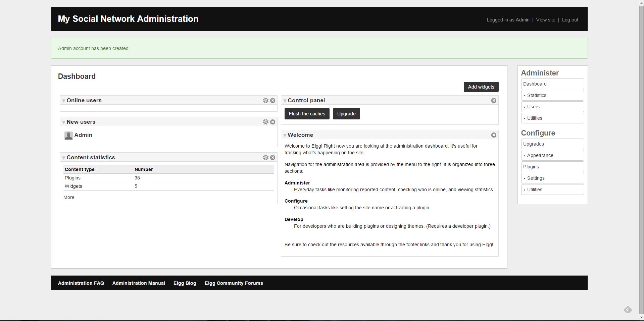Close the Welcome widget

click(494, 135)
